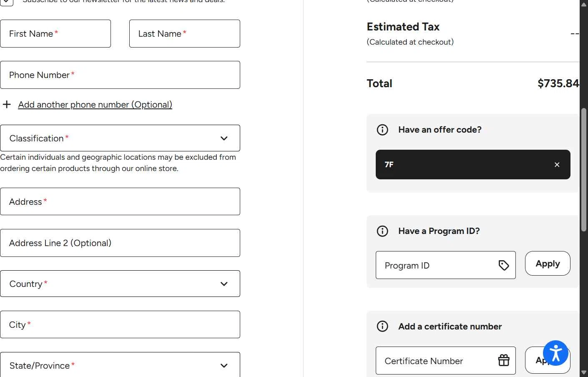
Task: Click the accessibility widget icon
Action: tap(555, 353)
